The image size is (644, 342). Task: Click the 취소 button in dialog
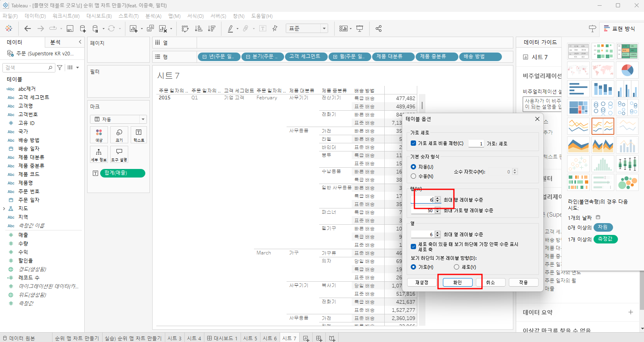(x=491, y=282)
